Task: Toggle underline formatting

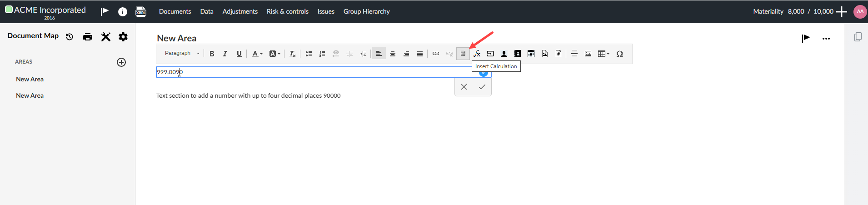Action: [239, 54]
